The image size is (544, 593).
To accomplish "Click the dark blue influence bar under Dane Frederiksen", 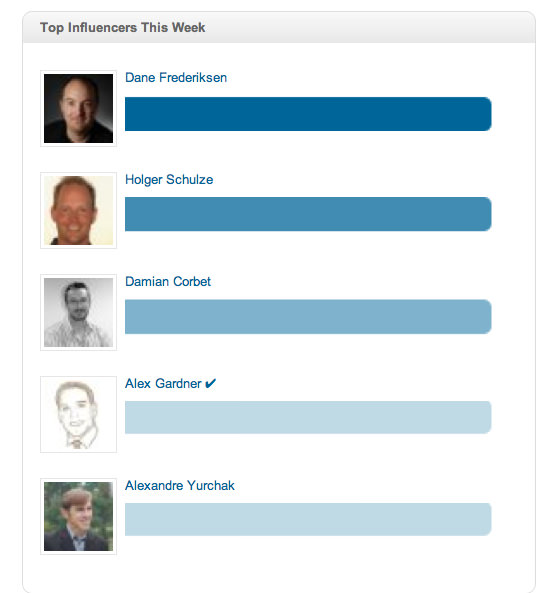I will pyautogui.click(x=308, y=114).
